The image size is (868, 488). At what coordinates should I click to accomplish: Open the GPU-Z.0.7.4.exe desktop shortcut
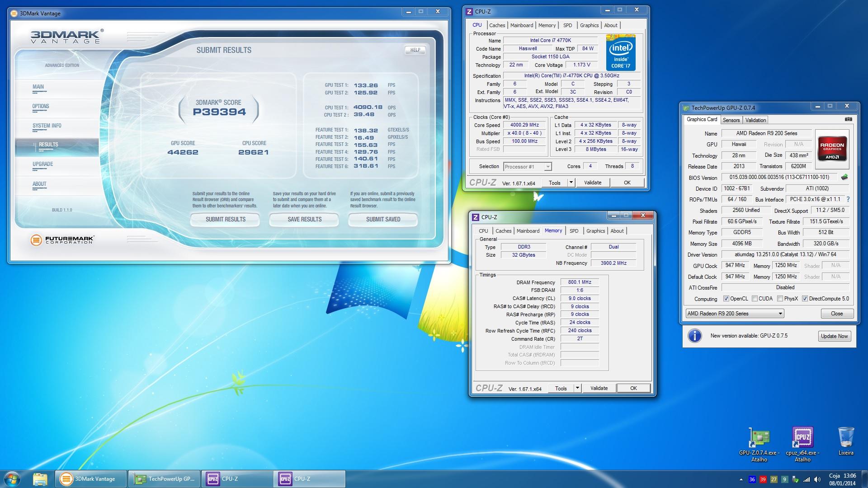[x=759, y=445]
